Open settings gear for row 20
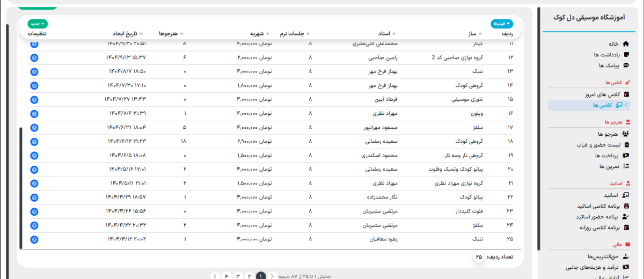 coord(34,169)
